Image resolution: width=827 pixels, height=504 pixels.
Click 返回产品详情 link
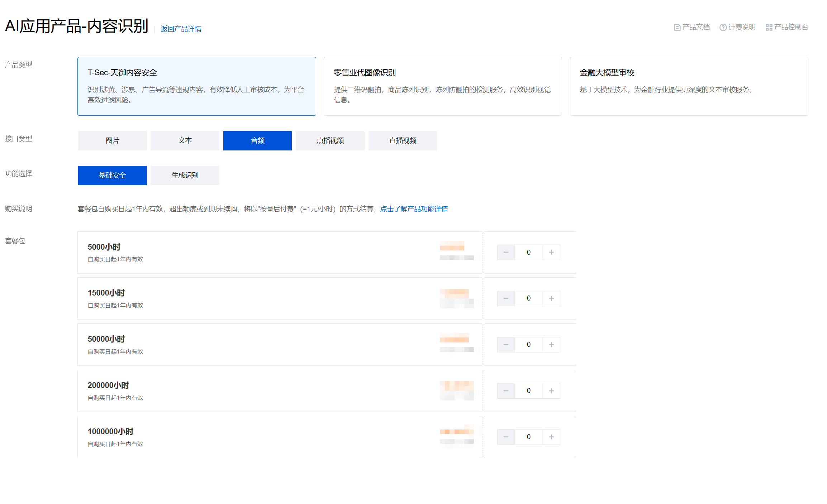181,29
